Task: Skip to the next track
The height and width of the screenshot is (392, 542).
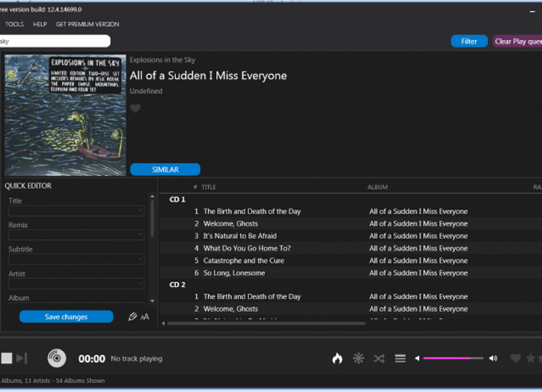Action: (x=22, y=358)
